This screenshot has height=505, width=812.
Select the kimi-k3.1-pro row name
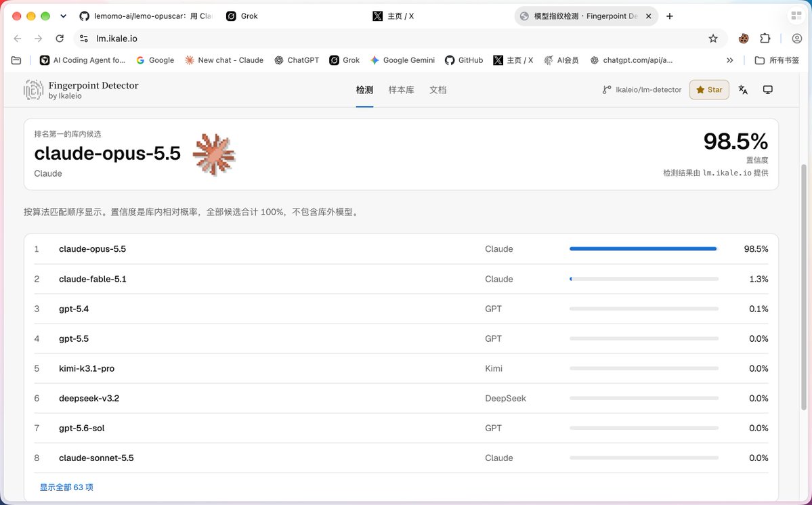click(87, 368)
